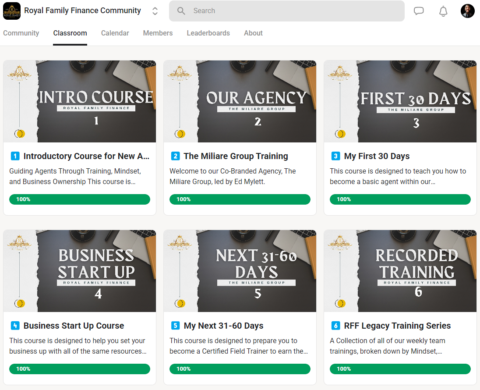Click 'Guiding Agents Through Training, Mindset' description
The image size is (480, 390).
click(75, 176)
